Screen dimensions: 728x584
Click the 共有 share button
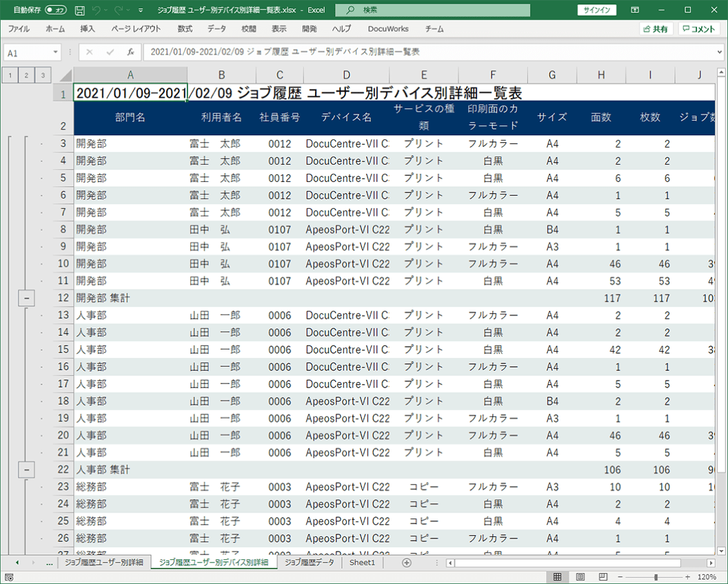click(656, 29)
